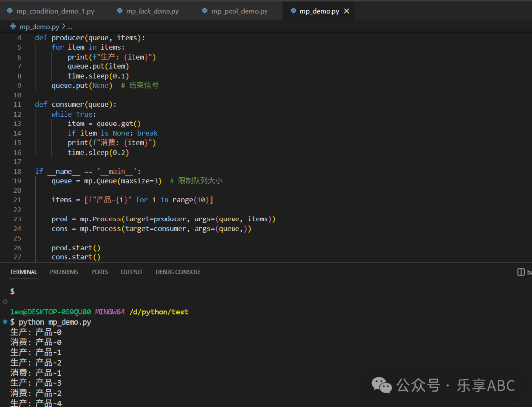Click 'leo@DESKTOP-0G9QU80' in terminal prompt
This screenshot has height=407, width=532.
click(x=51, y=312)
